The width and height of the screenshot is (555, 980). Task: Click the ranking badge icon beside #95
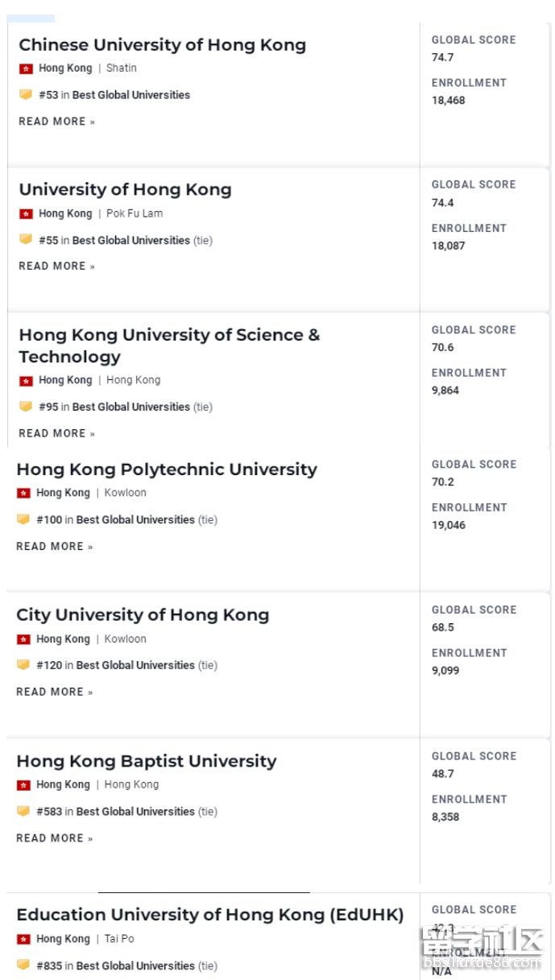click(26, 407)
